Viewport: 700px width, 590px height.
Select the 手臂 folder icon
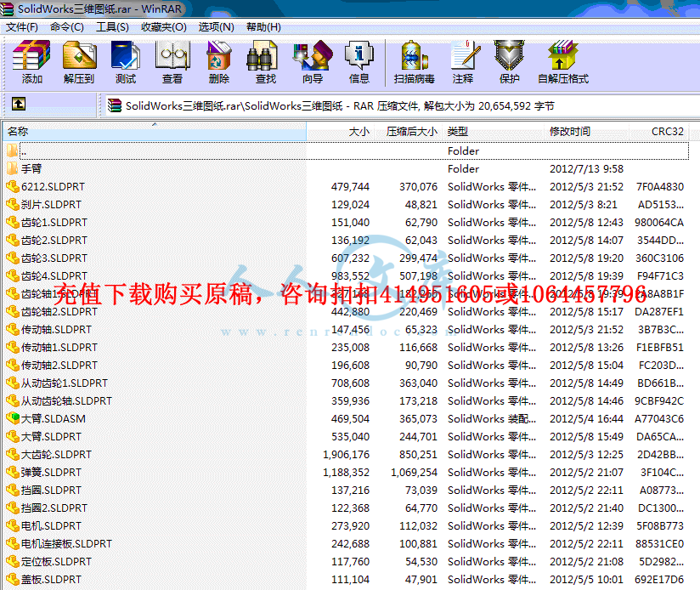[x=13, y=168]
